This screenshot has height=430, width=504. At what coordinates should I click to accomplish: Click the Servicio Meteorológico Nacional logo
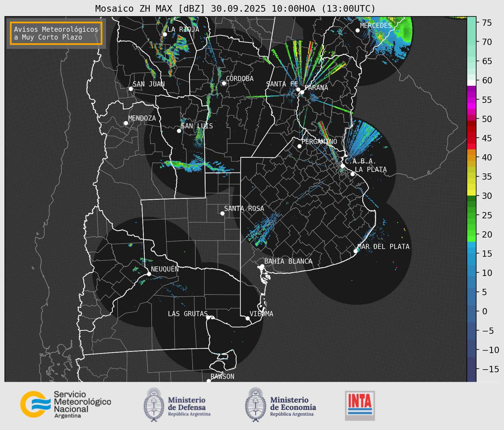[65, 404]
